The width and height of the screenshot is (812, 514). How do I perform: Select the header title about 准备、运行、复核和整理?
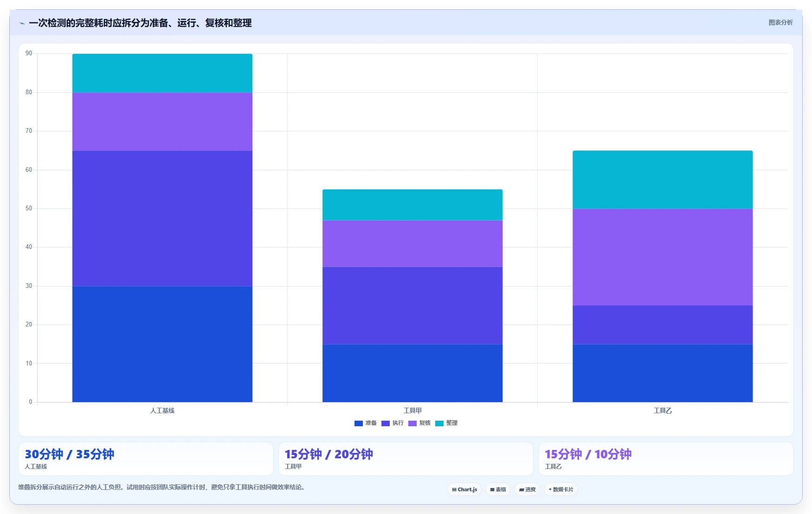pos(140,23)
